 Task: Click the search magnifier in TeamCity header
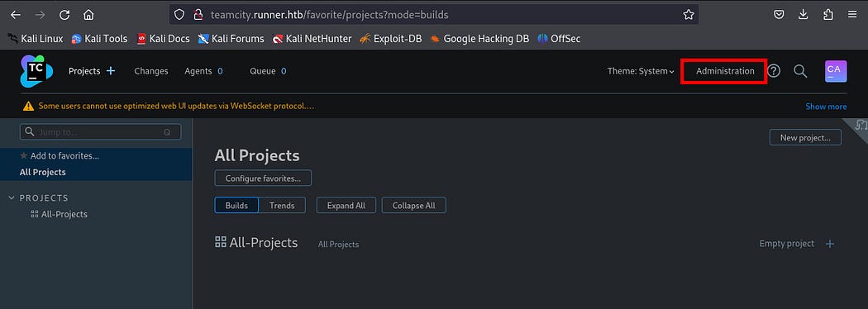pyautogui.click(x=800, y=71)
